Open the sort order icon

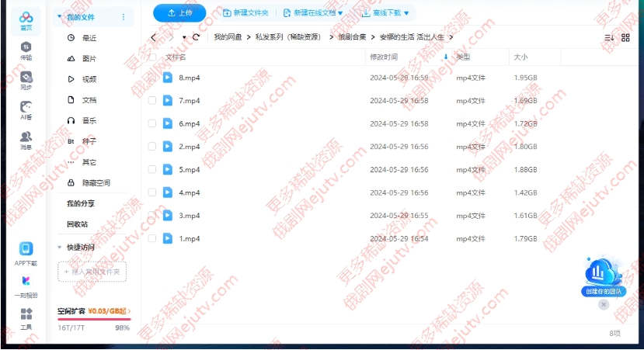609,38
